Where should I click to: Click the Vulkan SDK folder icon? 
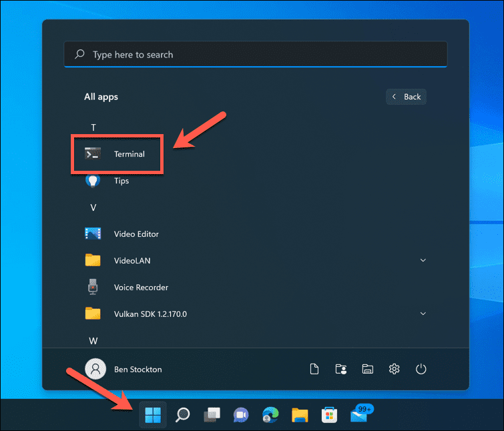tap(93, 314)
